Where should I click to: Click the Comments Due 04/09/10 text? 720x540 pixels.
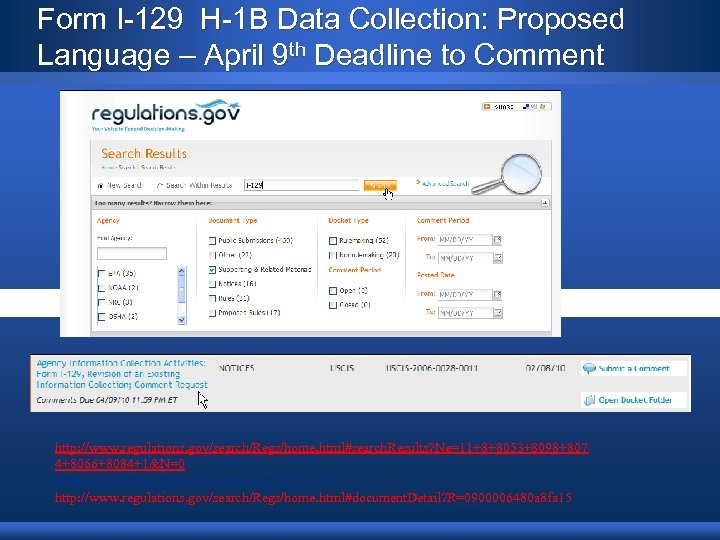[x=107, y=400]
